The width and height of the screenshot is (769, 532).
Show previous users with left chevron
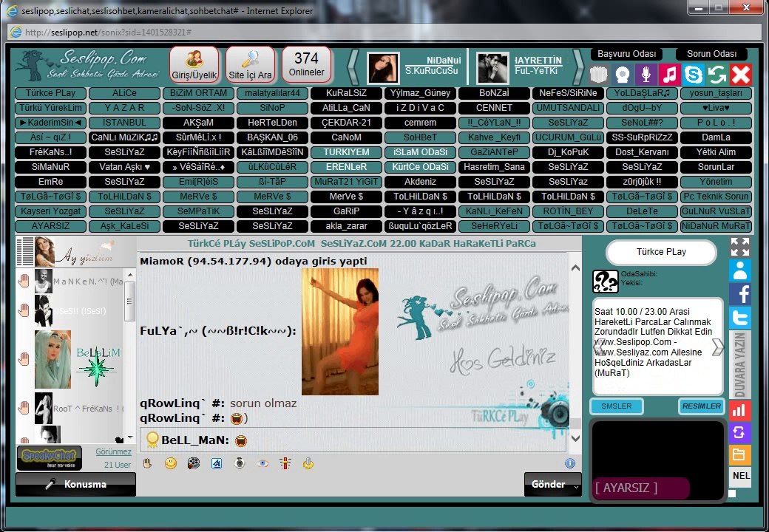pyautogui.click(x=353, y=67)
